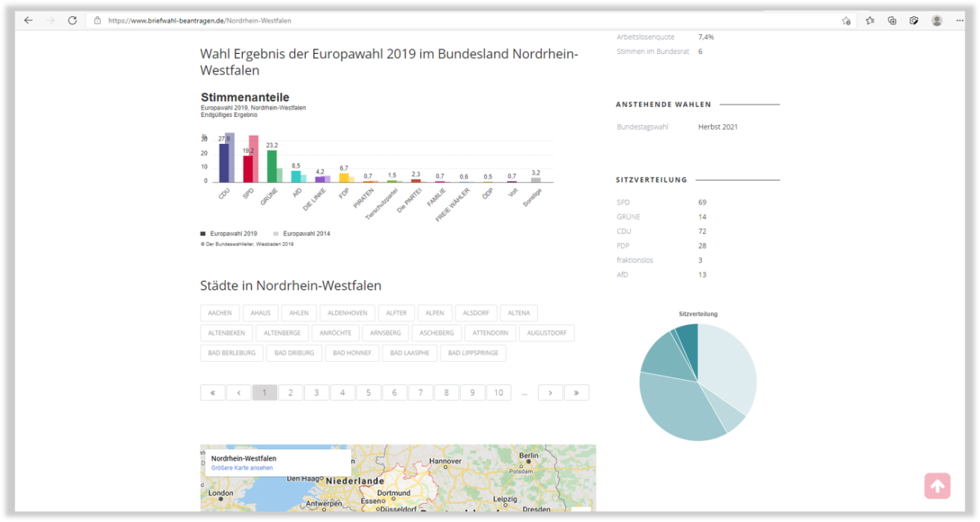Open the ATTENDORN city tag
The width and height of the screenshot is (980, 522).
click(x=490, y=332)
